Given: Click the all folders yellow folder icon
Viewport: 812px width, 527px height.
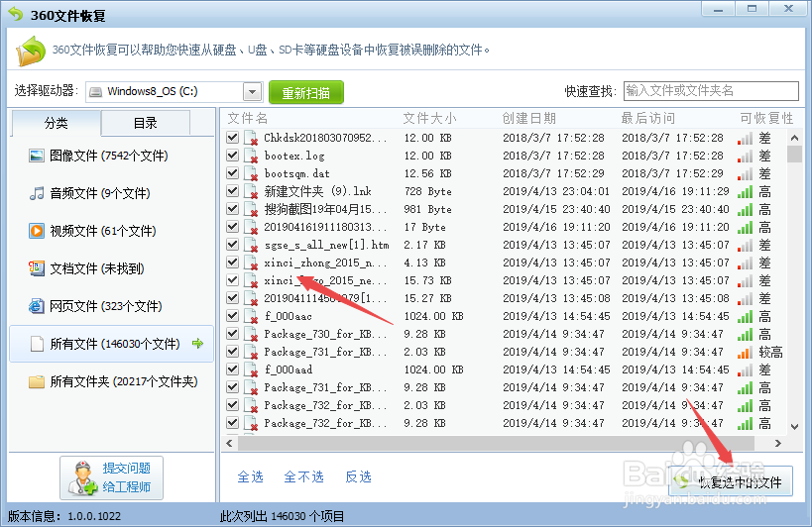Looking at the screenshot, I should pos(37,381).
